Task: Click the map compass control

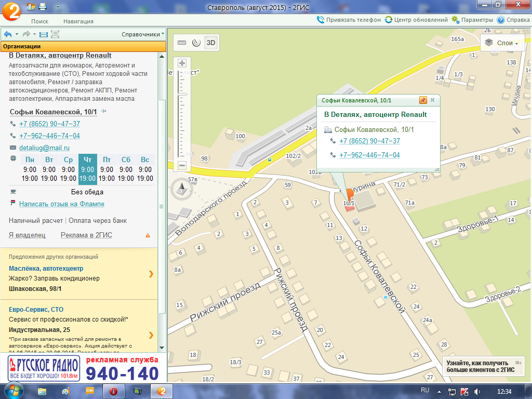Action: pos(182,189)
